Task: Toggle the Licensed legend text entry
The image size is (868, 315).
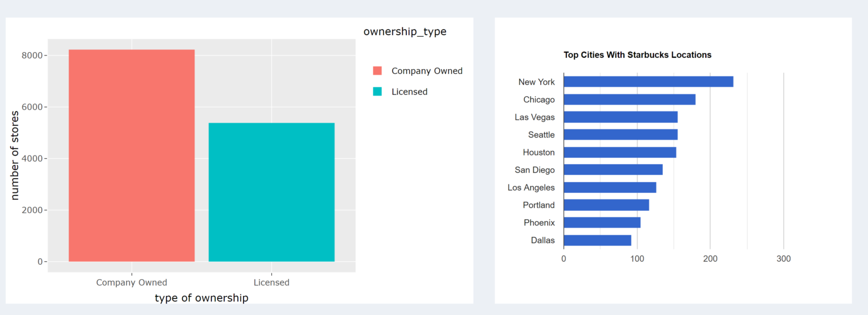Action: [409, 92]
